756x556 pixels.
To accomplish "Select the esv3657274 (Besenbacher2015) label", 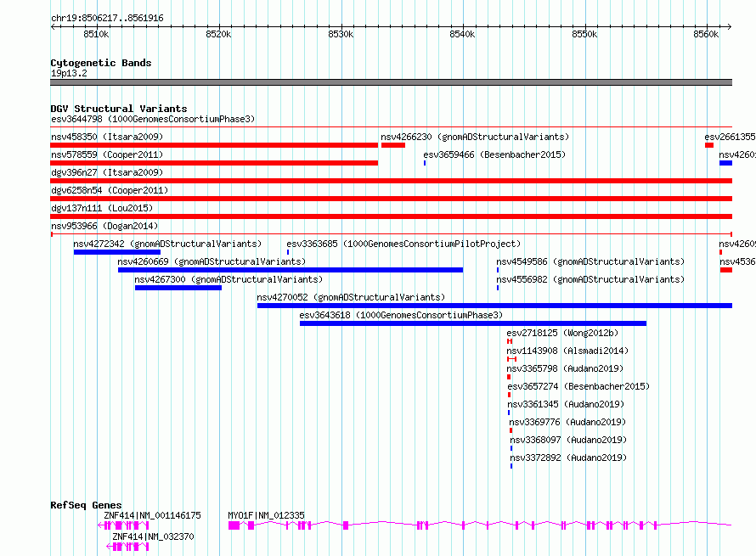I will 578,386.
